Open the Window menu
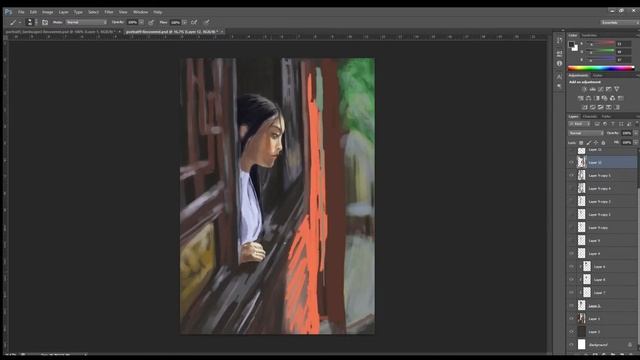The width and height of the screenshot is (640, 360). [140, 12]
